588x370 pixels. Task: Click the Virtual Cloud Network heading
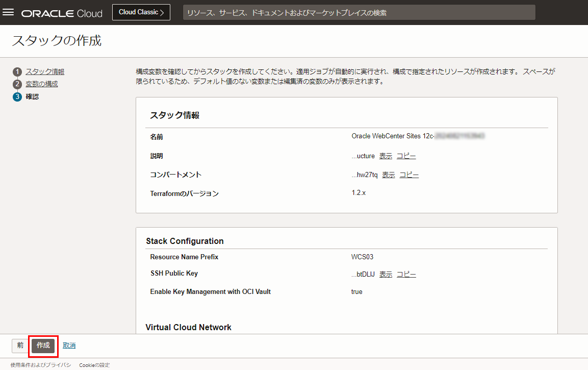coord(189,327)
